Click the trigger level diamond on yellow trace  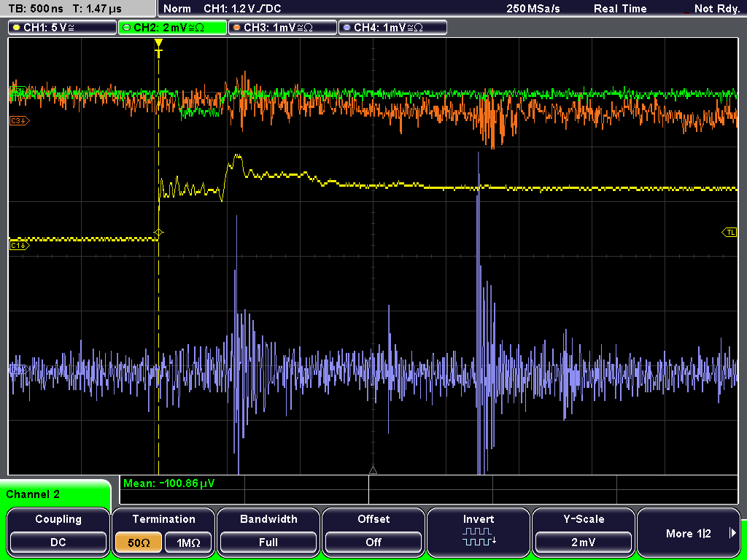158,233
